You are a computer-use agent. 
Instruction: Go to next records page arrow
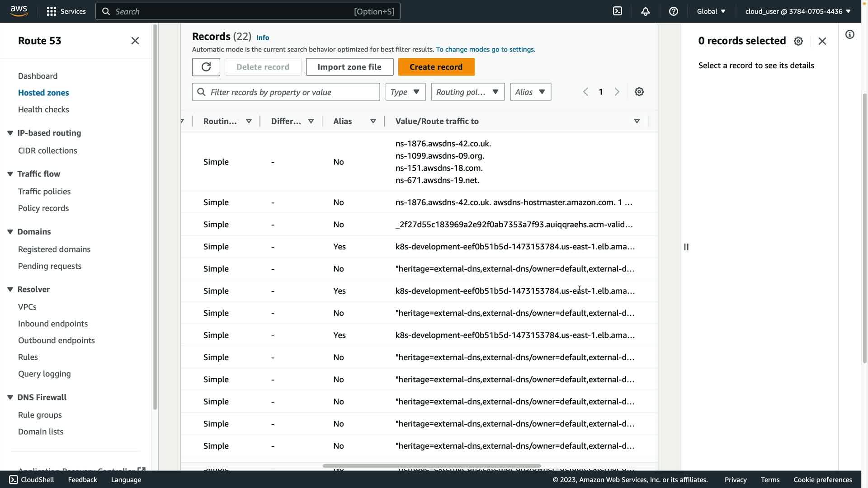(x=617, y=92)
